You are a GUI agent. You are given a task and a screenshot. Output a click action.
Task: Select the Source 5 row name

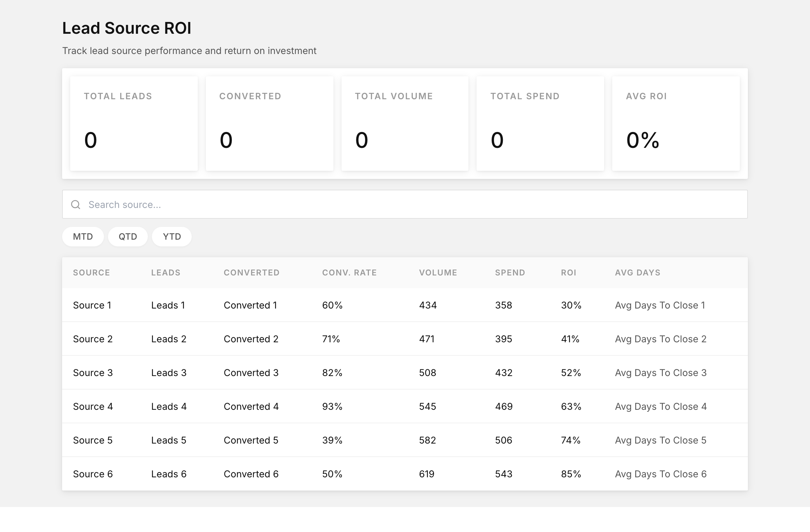(93, 440)
